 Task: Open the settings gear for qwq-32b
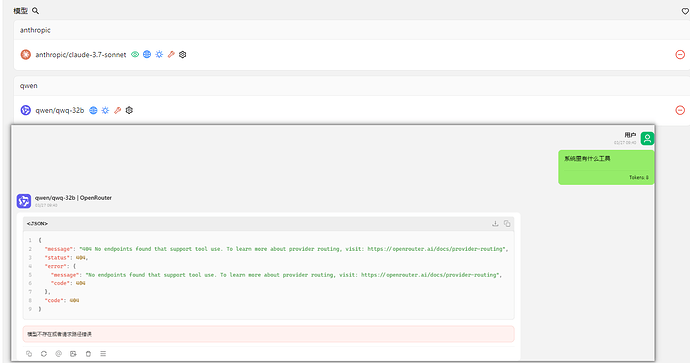click(x=129, y=110)
